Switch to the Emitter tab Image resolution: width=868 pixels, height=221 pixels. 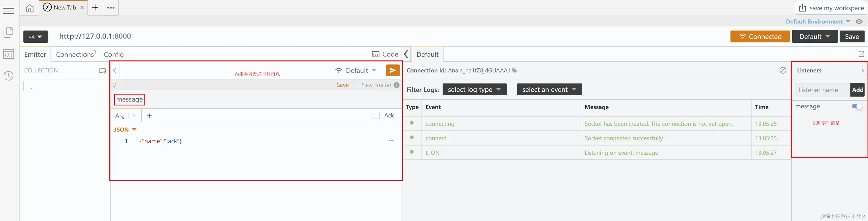(35, 54)
